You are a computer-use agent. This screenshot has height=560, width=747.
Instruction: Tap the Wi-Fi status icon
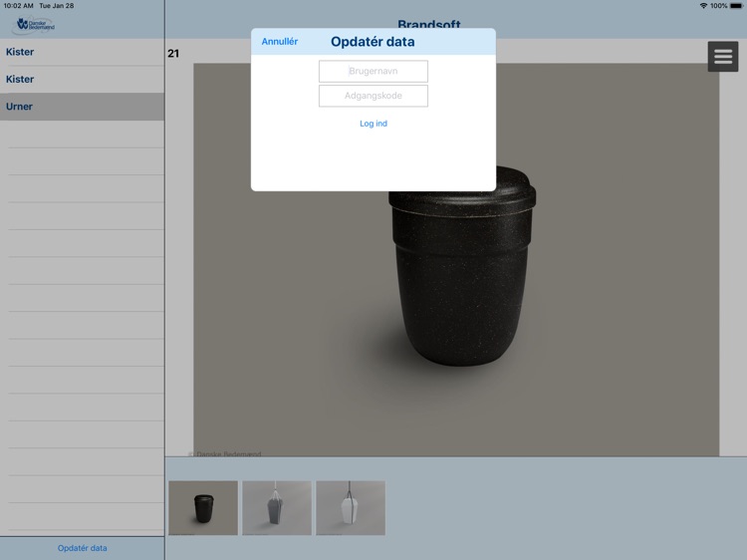[x=703, y=6]
